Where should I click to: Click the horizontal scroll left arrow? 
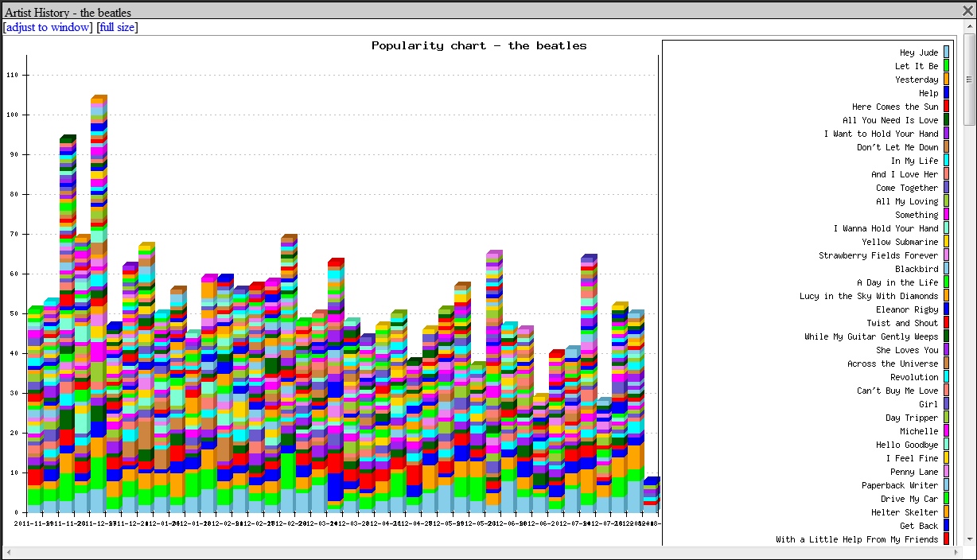pyautogui.click(x=8, y=552)
